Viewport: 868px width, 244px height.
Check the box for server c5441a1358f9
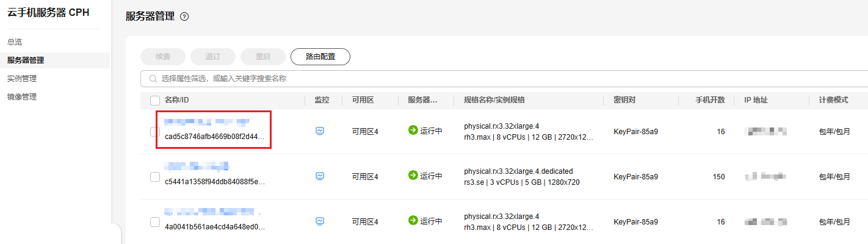[155, 177]
